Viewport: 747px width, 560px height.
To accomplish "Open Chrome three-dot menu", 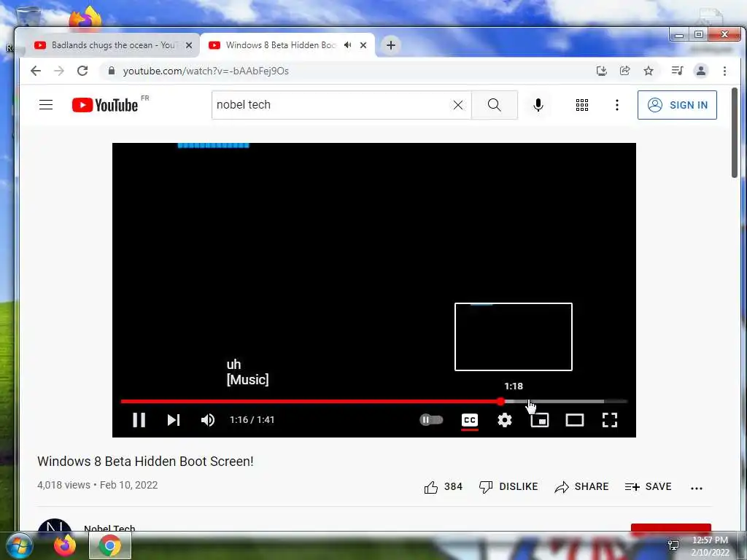I will 724,71.
